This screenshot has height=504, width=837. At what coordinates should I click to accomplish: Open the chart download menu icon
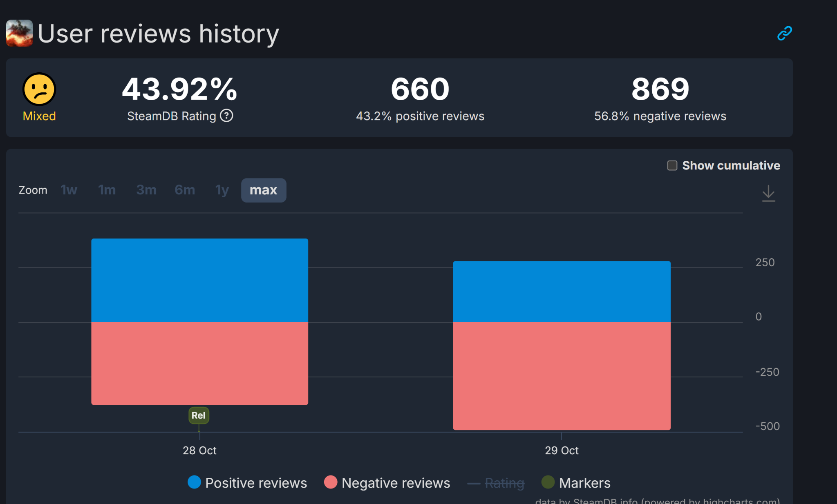[x=768, y=193]
